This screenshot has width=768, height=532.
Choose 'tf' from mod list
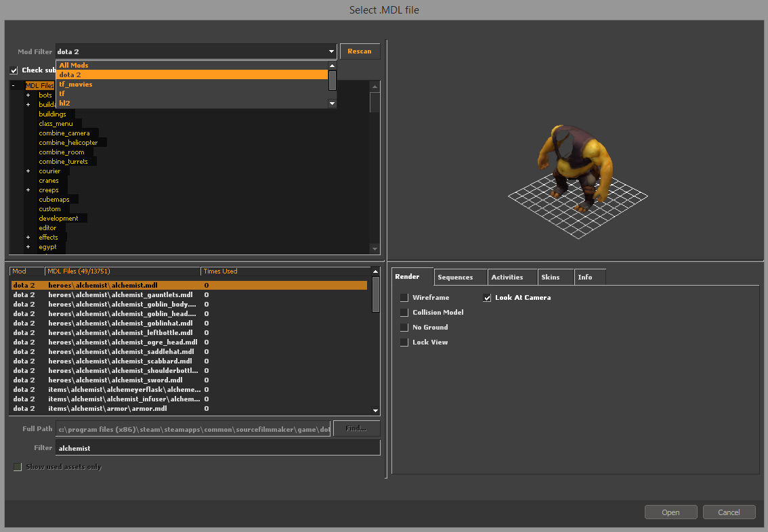click(192, 93)
